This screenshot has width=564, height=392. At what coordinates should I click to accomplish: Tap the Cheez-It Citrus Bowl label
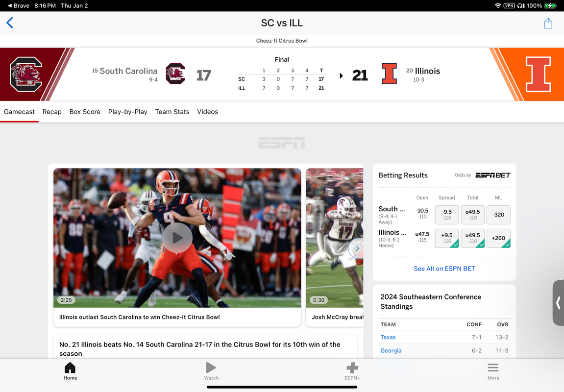coord(282,41)
